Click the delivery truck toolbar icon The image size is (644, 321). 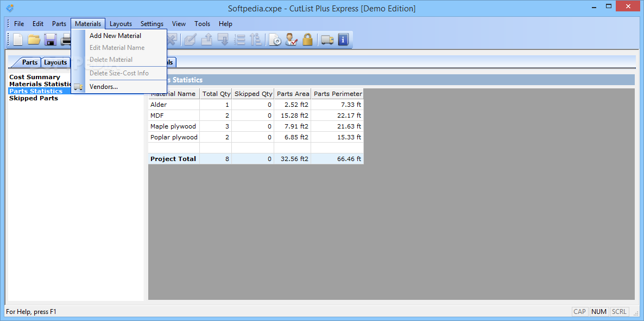click(327, 40)
